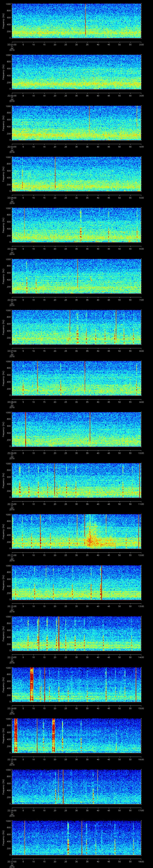Click the 6:00 end time label
The image size is (153, 868).
(141, 249)
